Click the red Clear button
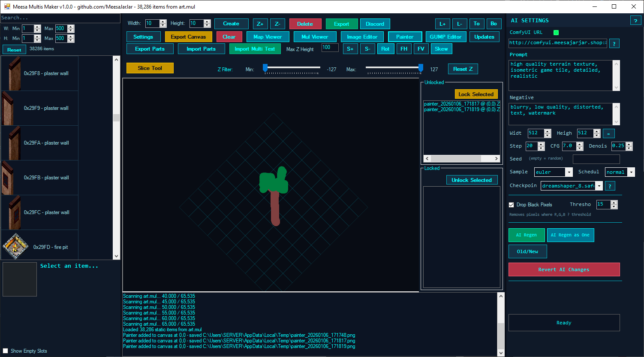 pyautogui.click(x=229, y=37)
